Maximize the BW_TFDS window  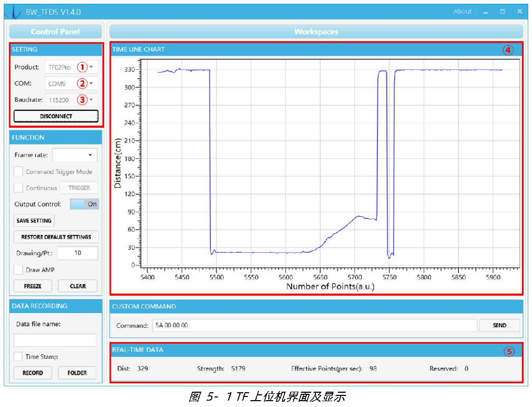pyautogui.click(x=502, y=12)
